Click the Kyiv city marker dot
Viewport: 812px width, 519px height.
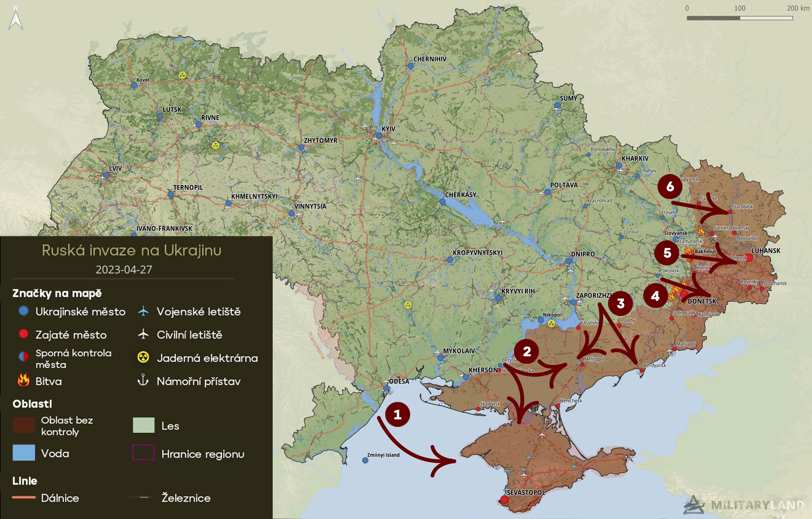(379, 136)
